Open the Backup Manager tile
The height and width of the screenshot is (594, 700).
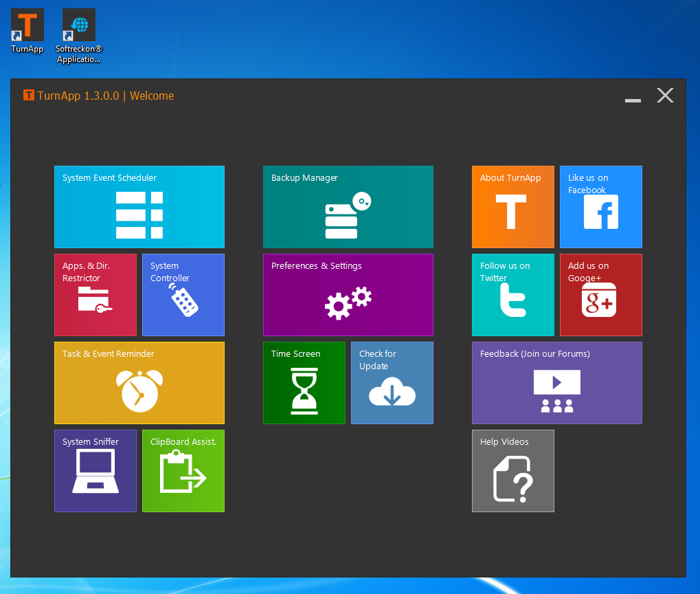pos(348,206)
